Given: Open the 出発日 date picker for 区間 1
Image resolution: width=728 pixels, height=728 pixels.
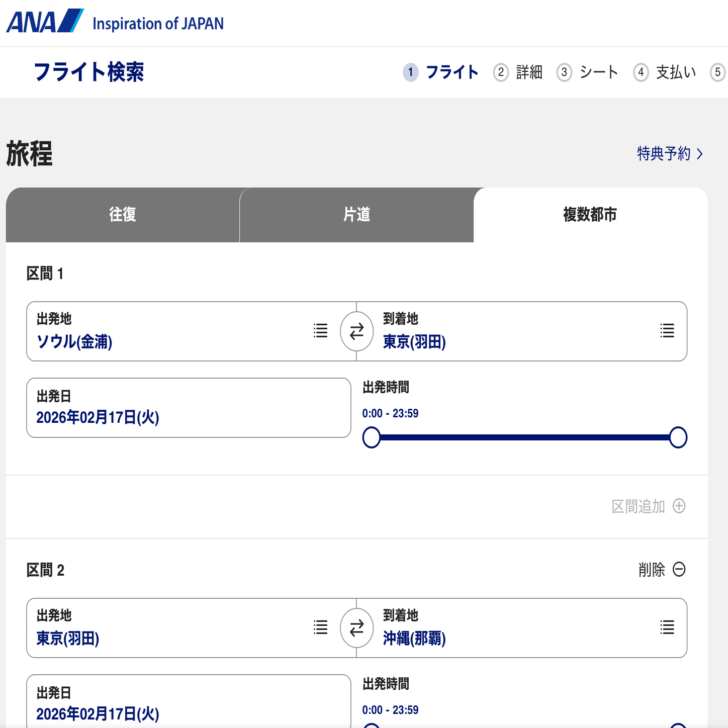Looking at the screenshot, I should [x=189, y=407].
